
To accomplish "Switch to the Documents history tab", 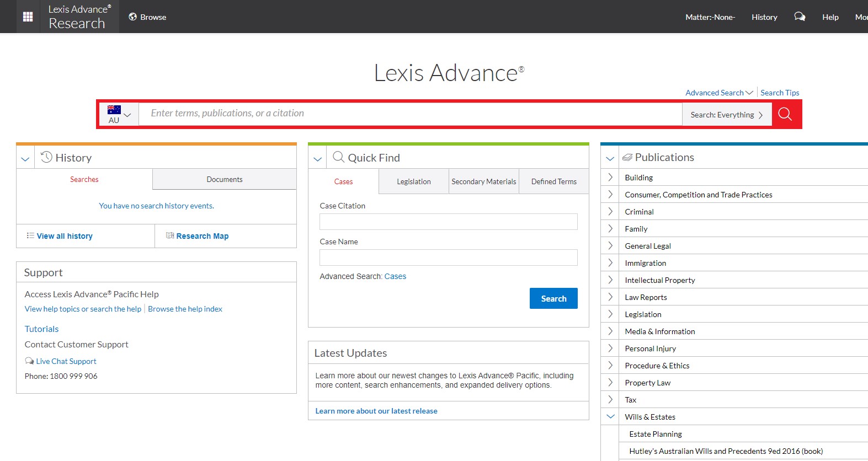I will point(225,179).
